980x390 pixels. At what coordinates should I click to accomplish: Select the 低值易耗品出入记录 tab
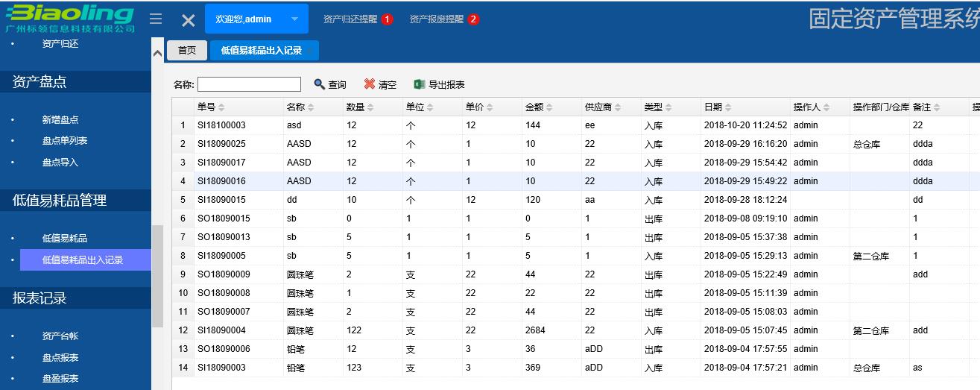point(261,50)
